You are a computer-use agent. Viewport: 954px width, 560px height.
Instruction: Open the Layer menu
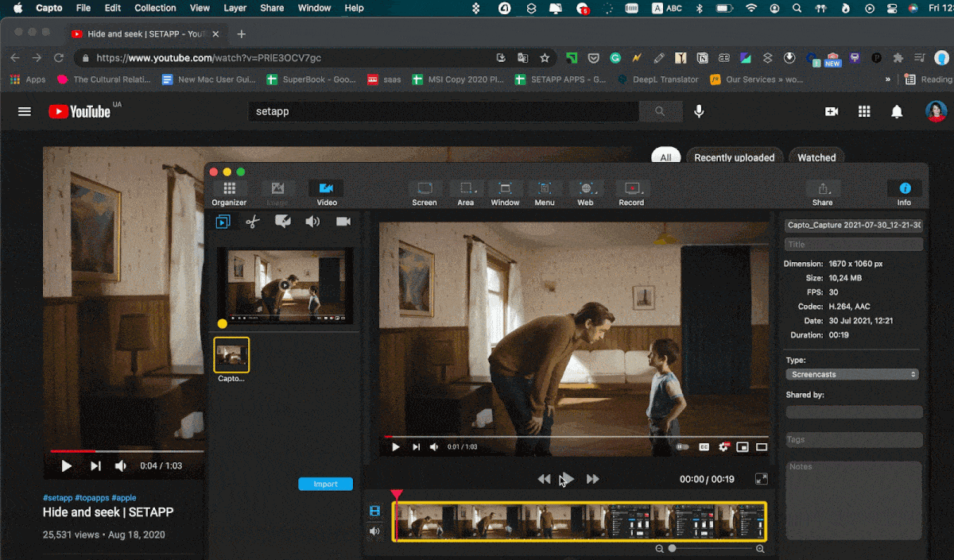coord(235,8)
